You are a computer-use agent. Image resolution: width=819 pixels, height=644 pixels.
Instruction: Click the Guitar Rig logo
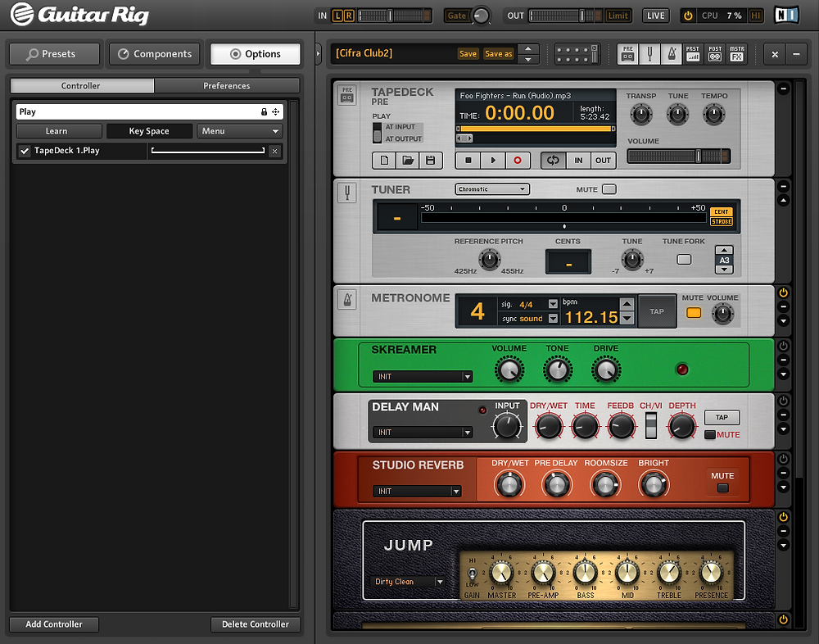coord(79,15)
